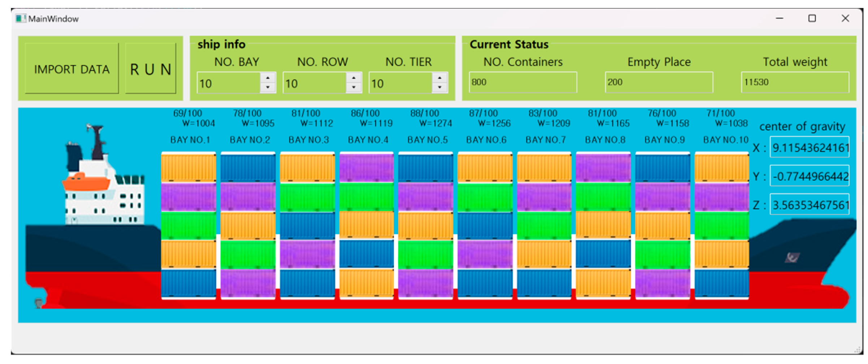Click the Empty Place field showing 200
The image size is (868, 364).
[x=658, y=82]
